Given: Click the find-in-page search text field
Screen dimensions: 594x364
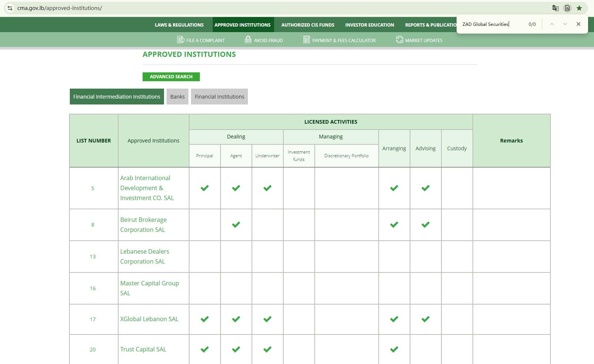Looking at the screenshot, I should 491,24.
